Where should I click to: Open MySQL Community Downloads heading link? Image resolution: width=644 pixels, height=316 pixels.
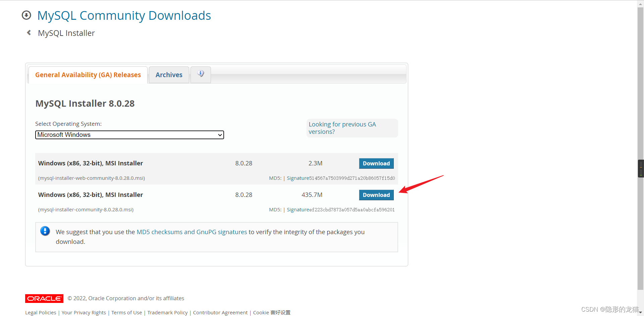pos(124,15)
